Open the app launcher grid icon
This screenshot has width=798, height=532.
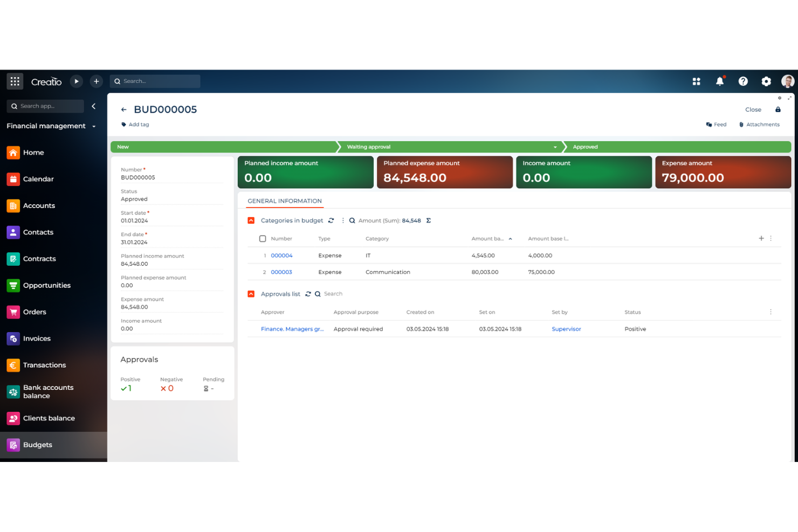point(15,81)
